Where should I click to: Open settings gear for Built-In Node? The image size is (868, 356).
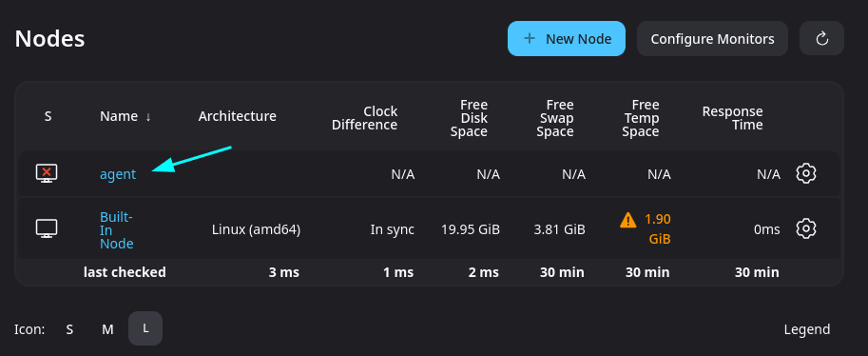806,228
